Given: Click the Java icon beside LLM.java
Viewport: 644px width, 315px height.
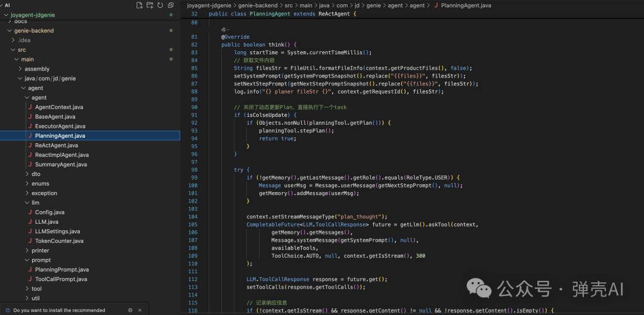Looking at the screenshot, I should [x=30, y=222].
